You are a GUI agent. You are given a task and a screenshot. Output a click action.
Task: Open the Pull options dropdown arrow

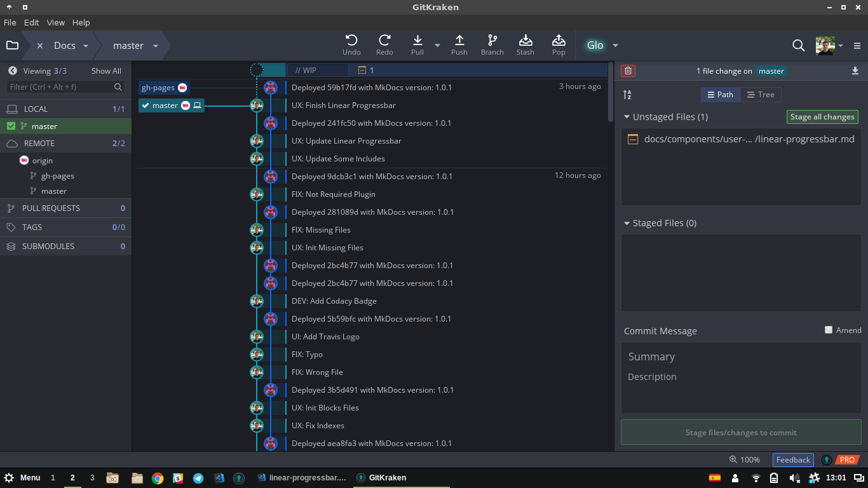437,46
